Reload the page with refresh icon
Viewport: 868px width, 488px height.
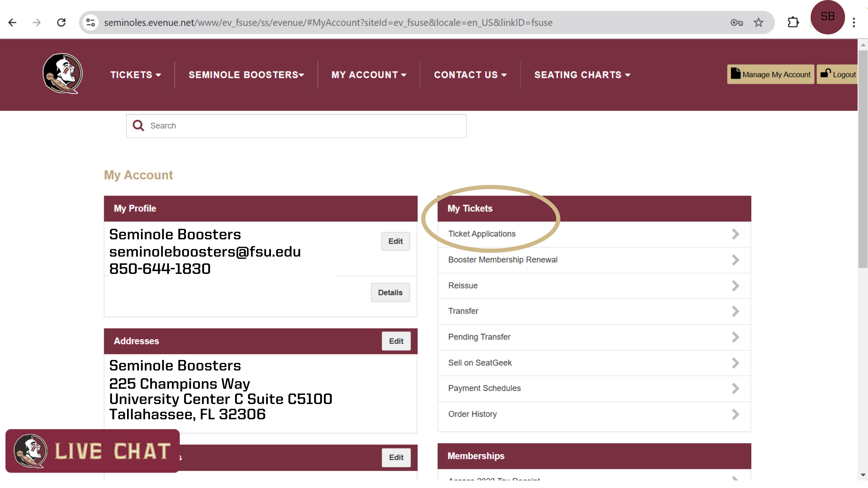tap(61, 23)
